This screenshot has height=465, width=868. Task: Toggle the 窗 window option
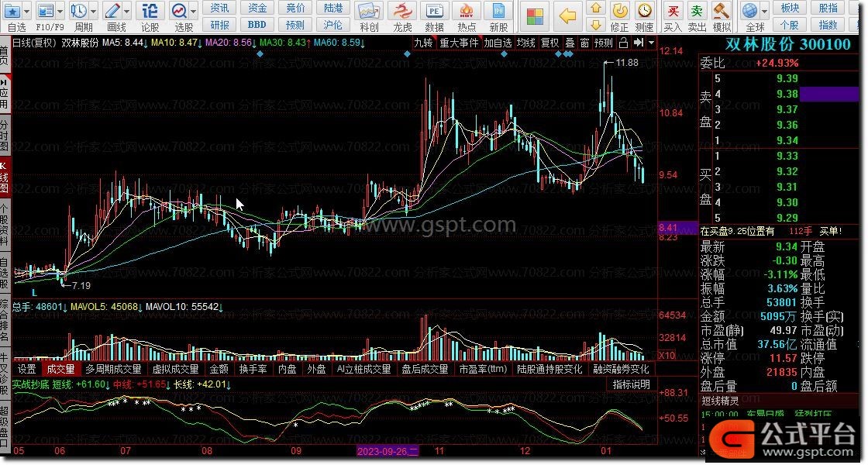[584, 43]
